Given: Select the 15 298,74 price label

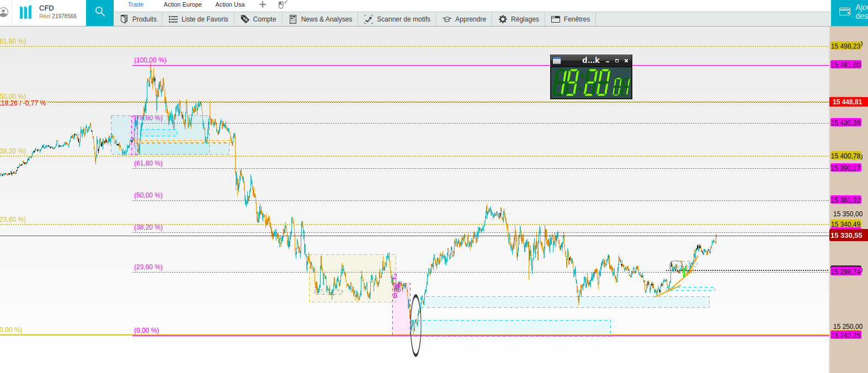Looking at the screenshot, I should [846, 271].
